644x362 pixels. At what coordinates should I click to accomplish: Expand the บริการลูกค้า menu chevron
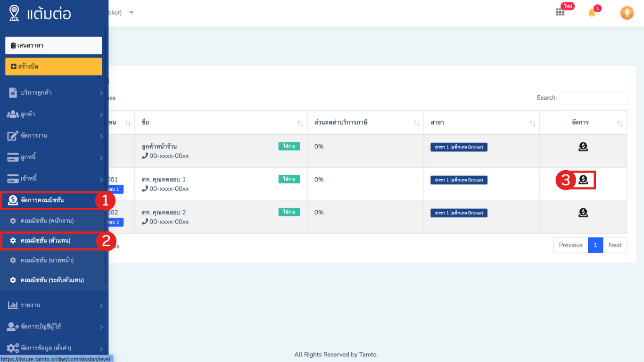coord(101,93)
